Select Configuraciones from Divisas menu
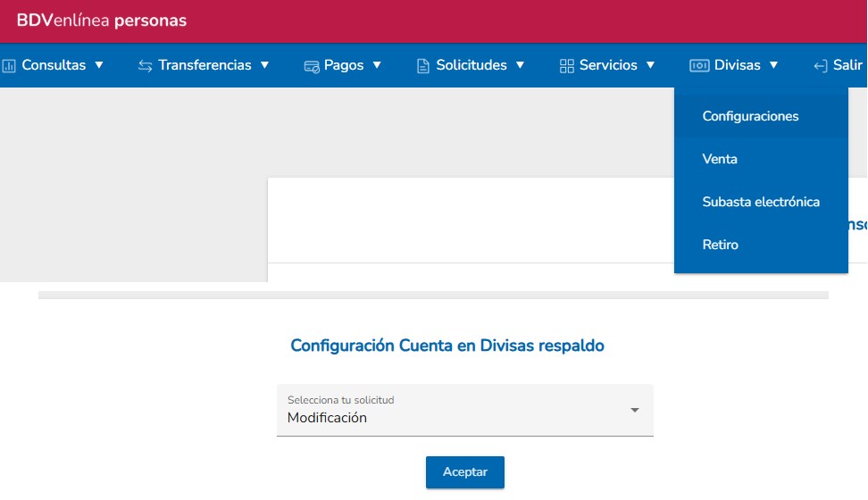Viewport: 868px width, 500px height. (x=750, y=116)
